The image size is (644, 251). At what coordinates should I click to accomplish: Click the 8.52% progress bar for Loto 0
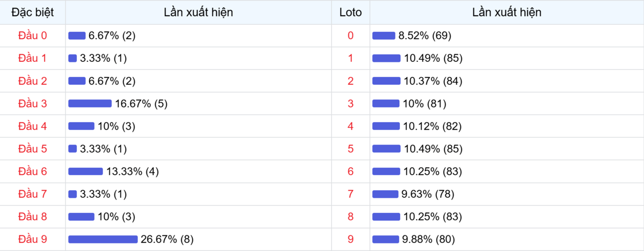[x=383, y=36]
